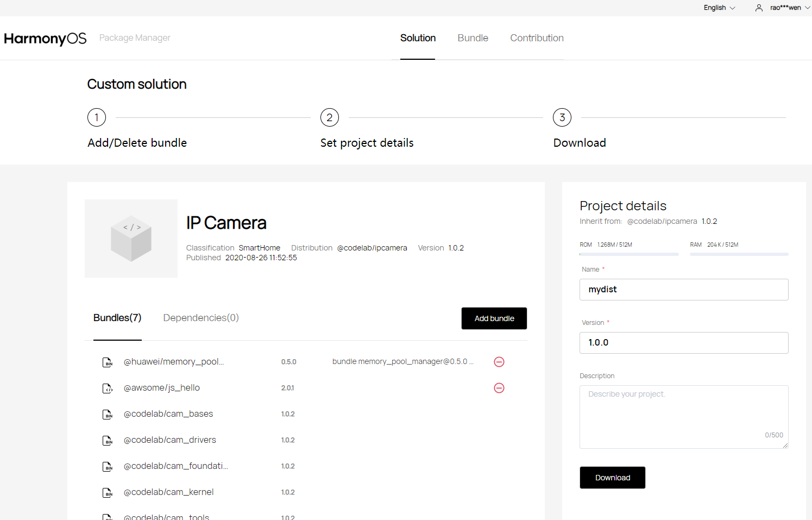Focus the Name field containing mydist
The image size is (812, 520).
[x=684, y=290]
